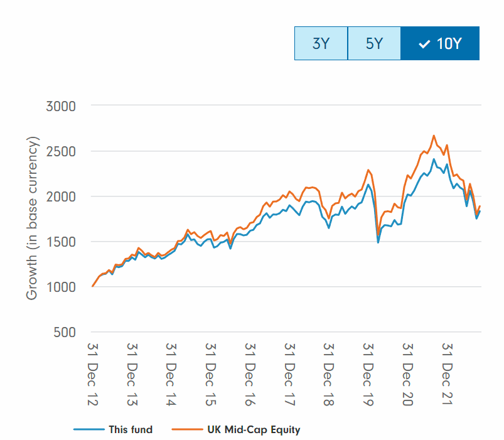Select the 3Y time range tab
Screen dimensions: 504x440
click(321, 43)
